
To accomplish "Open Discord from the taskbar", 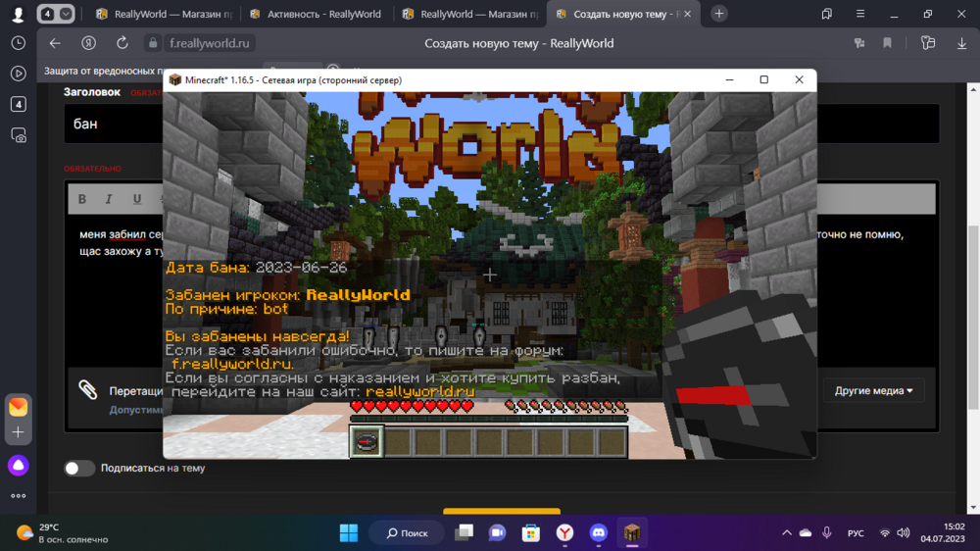I will (x=599, y=533).
